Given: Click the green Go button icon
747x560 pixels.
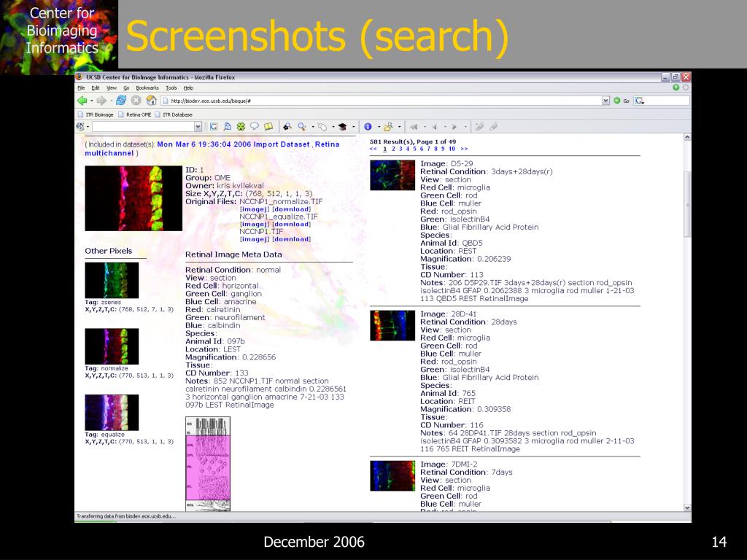Looking at the screenshot, I should pos(617,101).
